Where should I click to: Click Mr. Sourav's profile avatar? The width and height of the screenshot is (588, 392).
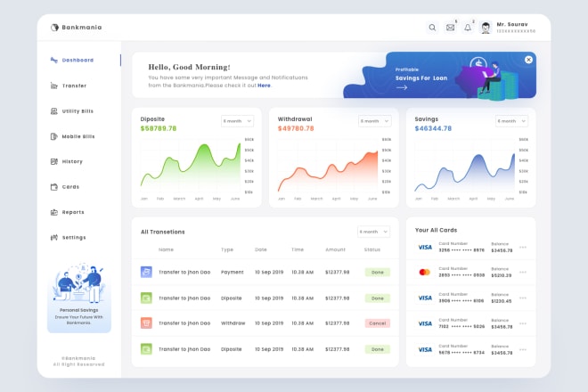[486, 28]
